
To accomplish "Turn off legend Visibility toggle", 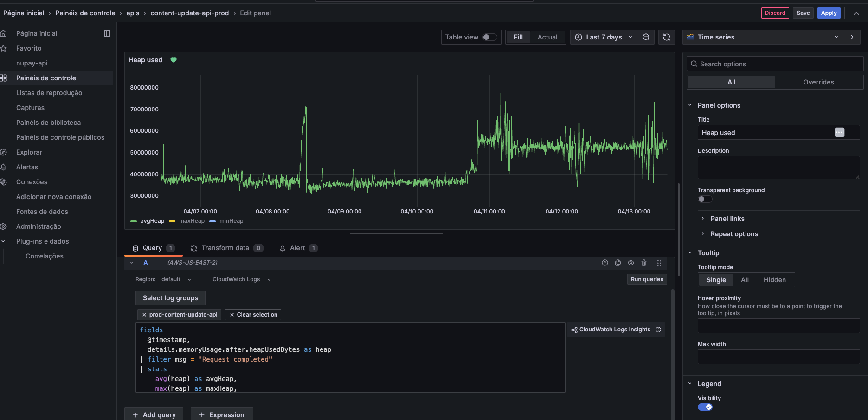I will tap(705, 407).
